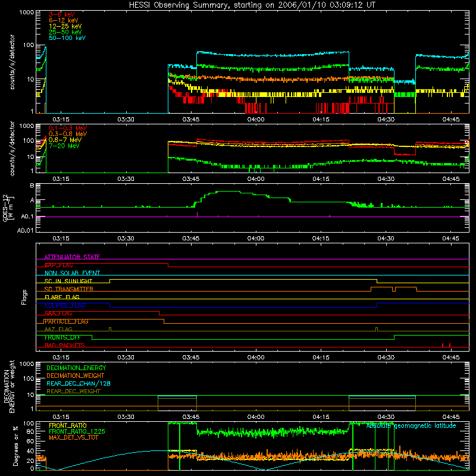This screenshot has width=476, height=476.
Task: Select the ATTENUATOR_STATE flag label
Action: 72,257
